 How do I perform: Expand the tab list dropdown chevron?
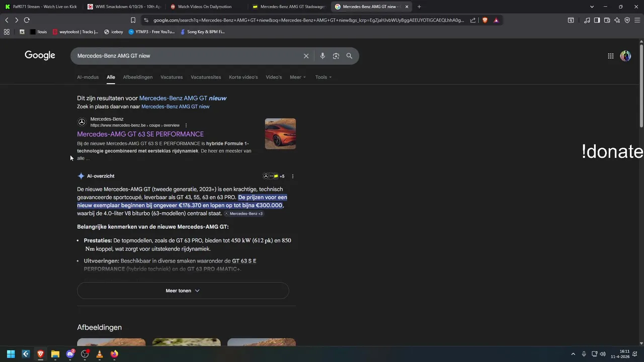592,7
